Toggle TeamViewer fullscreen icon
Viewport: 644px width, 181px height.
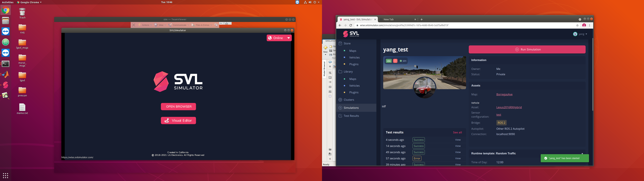pyautogui.click(x=224, y=23)
